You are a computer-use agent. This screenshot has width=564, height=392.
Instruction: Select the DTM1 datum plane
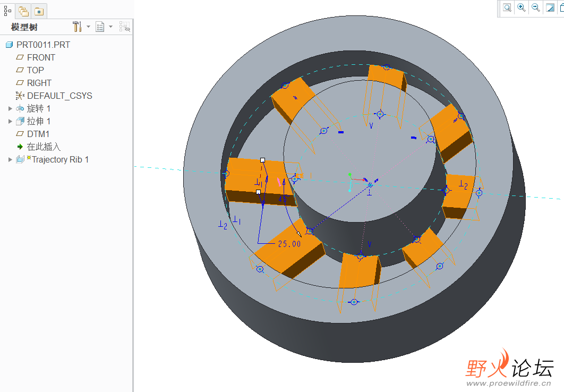tap(33, 134)
